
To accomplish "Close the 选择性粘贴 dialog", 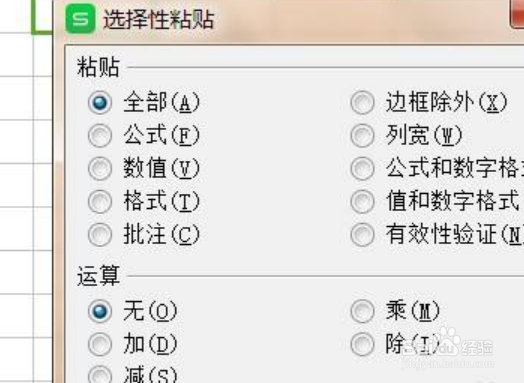I will click(x=517, y=13).
